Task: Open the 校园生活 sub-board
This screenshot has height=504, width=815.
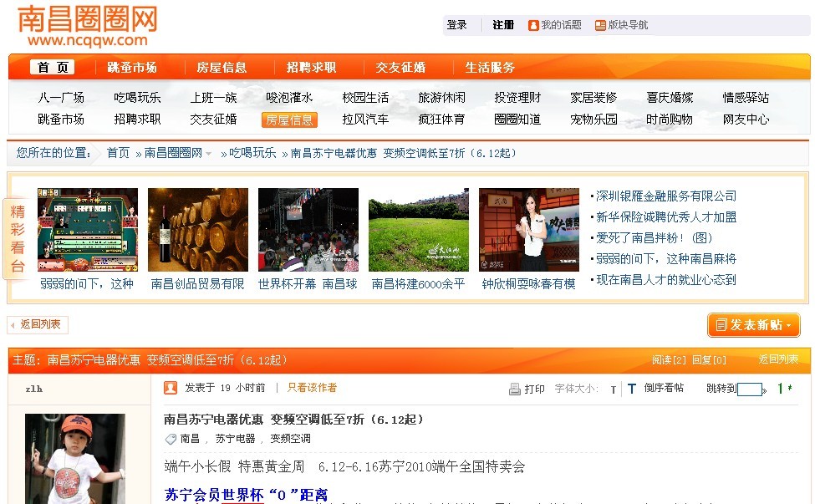Action: pyautogui.click(x=365, y=98)
